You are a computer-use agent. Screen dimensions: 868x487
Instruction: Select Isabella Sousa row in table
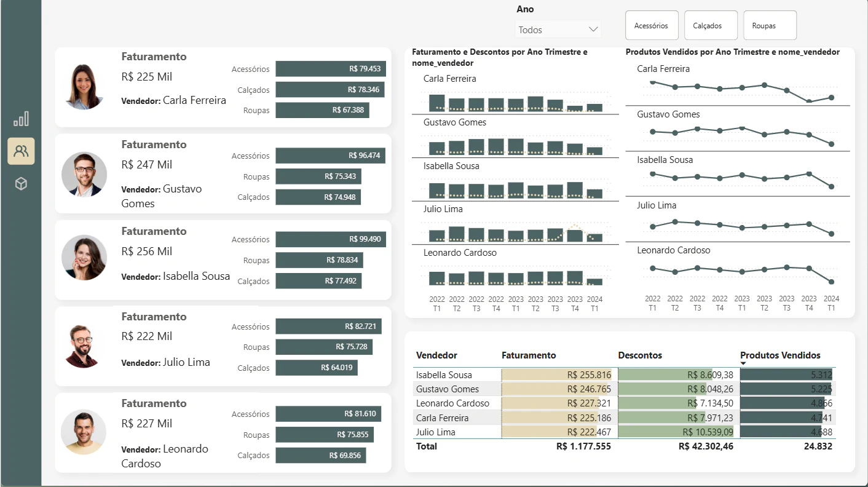pos(625,374)
